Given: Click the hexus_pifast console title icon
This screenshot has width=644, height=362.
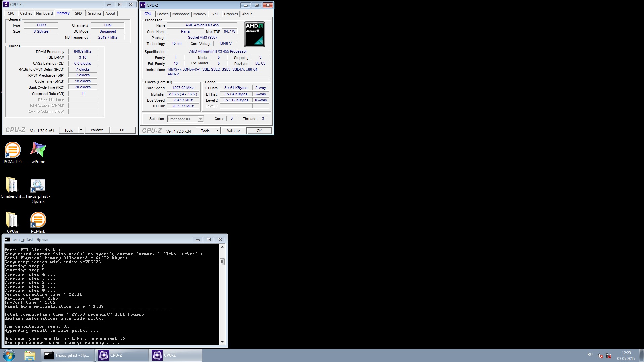Looking at the screenshot, I should coord(7,240).
